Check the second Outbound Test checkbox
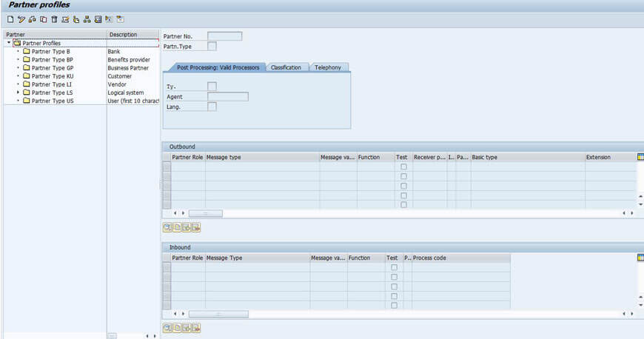The image size is (644, 339). [x=403, y=177]
